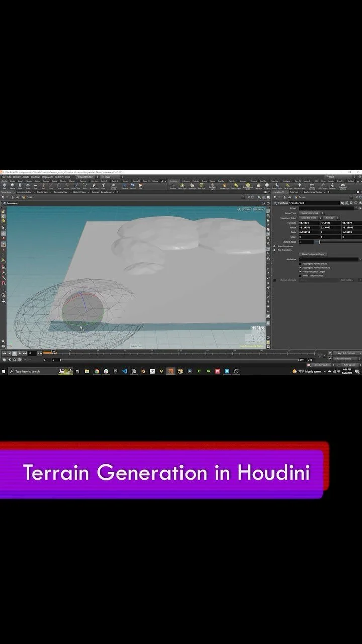Click the Auto Update button
This screenshot has width=362, height=644.
[x=350, y=364]
